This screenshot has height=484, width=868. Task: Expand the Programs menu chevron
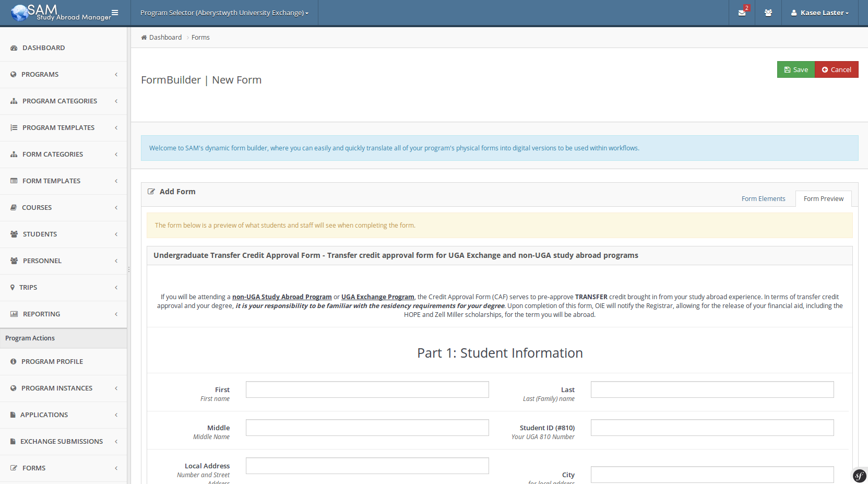tap(116, 75)
